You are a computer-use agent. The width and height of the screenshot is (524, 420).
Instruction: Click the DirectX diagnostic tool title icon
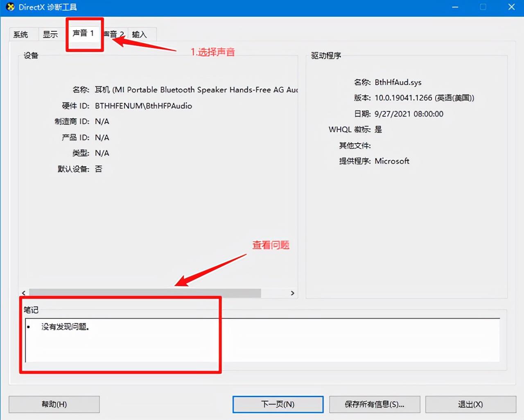[10, 7]
